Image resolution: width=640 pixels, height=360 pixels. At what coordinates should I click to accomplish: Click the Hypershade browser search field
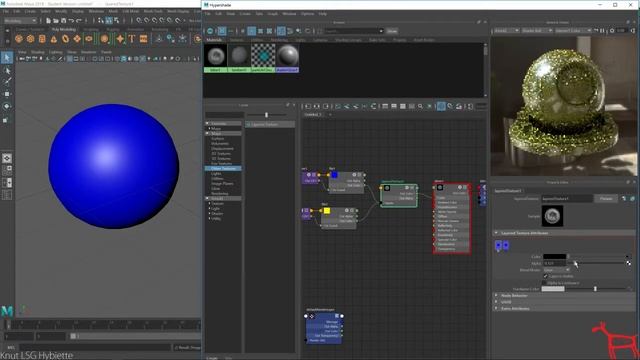[354, 31]
